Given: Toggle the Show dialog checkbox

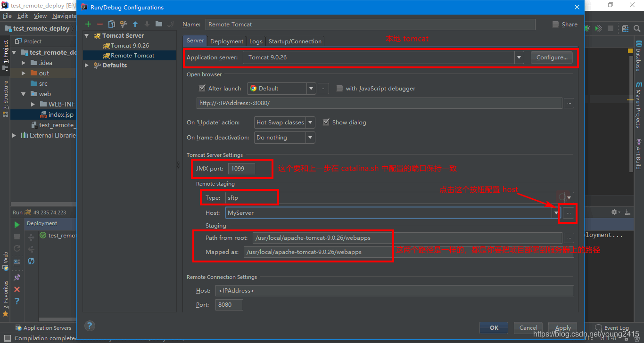Looking at the screenshot, I should (x=326, y=122).
